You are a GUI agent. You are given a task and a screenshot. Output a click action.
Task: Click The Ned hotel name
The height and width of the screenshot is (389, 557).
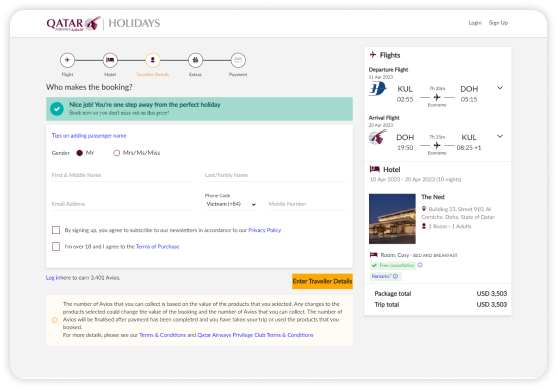tap(433, 197)
